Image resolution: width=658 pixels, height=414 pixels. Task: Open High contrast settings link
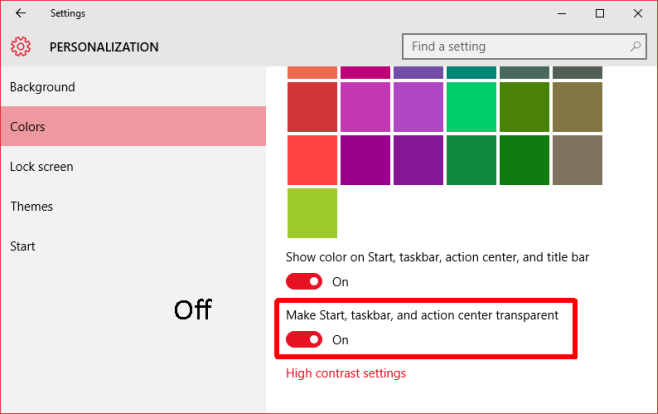346,374
